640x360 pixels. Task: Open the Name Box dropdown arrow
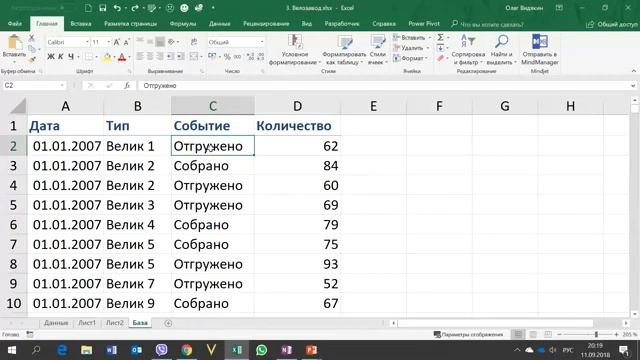62,85
